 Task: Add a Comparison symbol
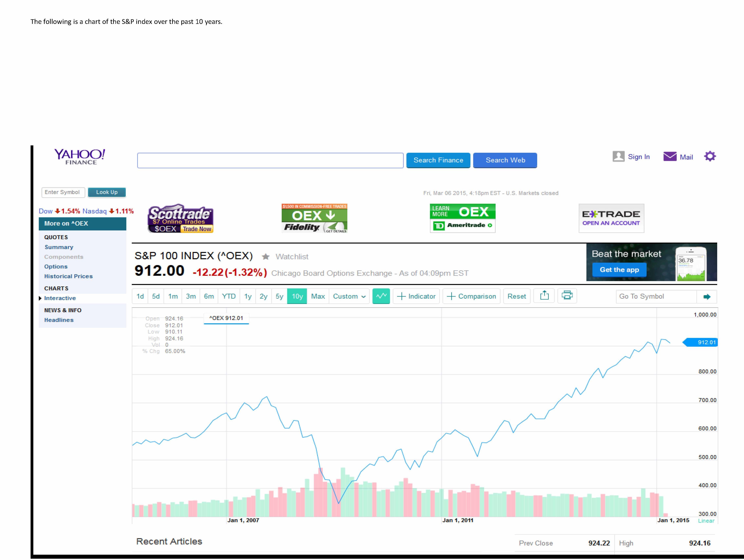click(x=472, y=296)
